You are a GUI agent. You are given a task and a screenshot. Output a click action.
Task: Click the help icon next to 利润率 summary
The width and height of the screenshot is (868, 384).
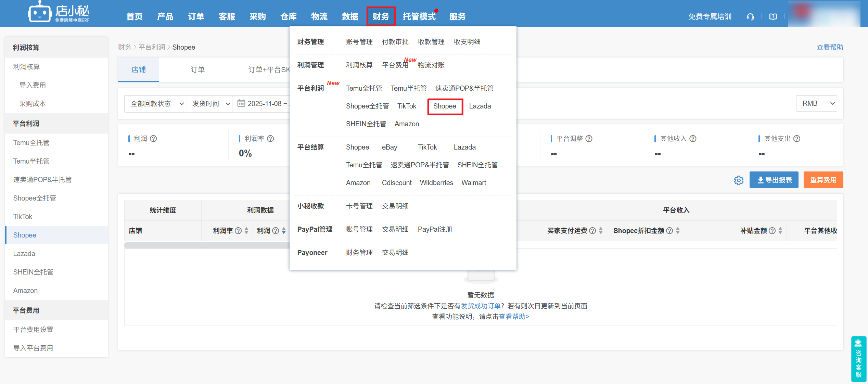(270, 139)
